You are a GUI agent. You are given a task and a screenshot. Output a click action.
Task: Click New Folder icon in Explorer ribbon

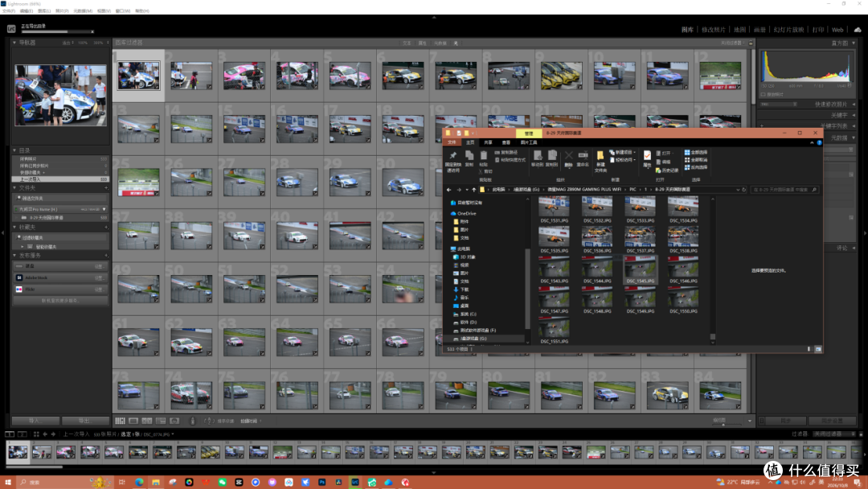tap(600, 156)
